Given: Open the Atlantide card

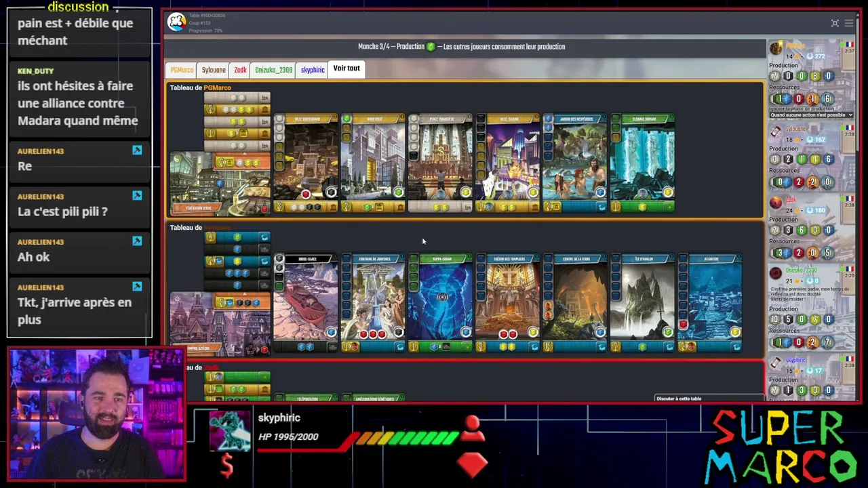Looking at the screenshot, I should [x=709, y=304].
